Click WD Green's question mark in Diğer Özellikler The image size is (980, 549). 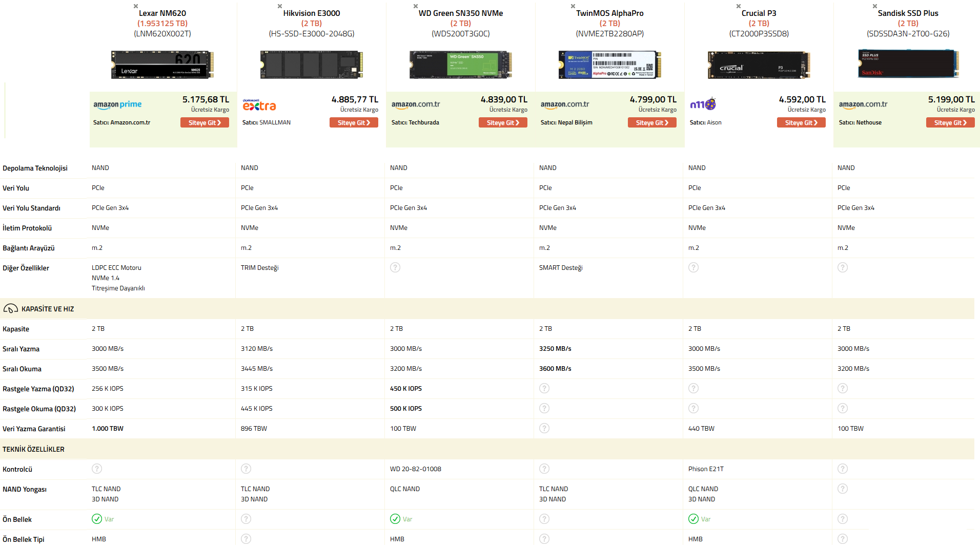point(395,267)
